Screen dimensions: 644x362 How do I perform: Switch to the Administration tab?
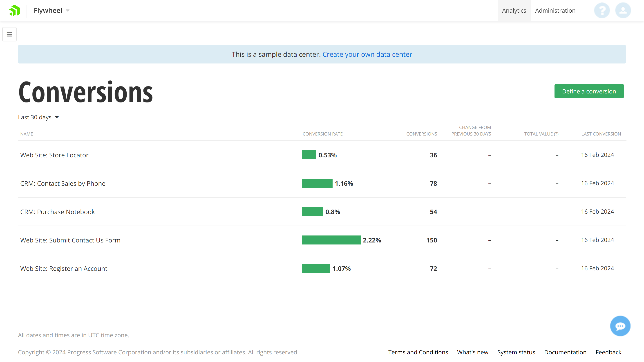point(555,11)
